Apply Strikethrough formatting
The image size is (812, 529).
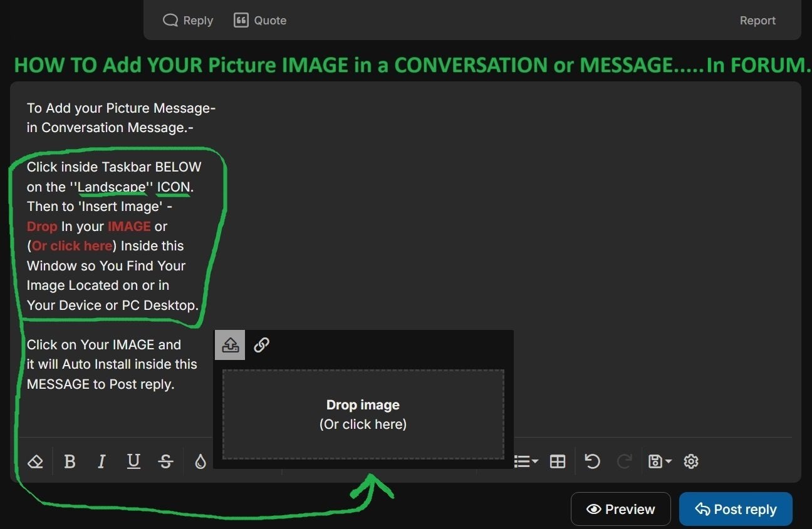coord(165,462)
